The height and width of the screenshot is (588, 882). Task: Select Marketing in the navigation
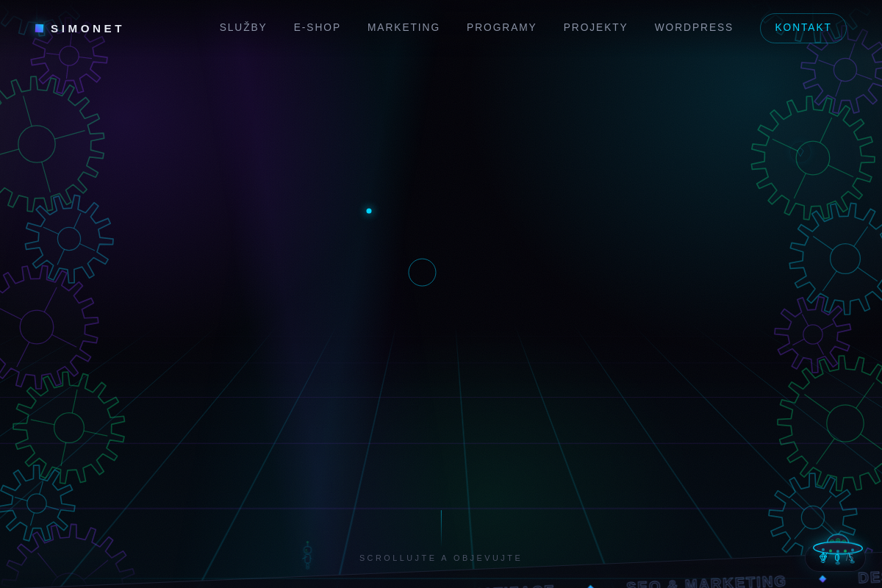pyautogui.click(x=404, y=27)
